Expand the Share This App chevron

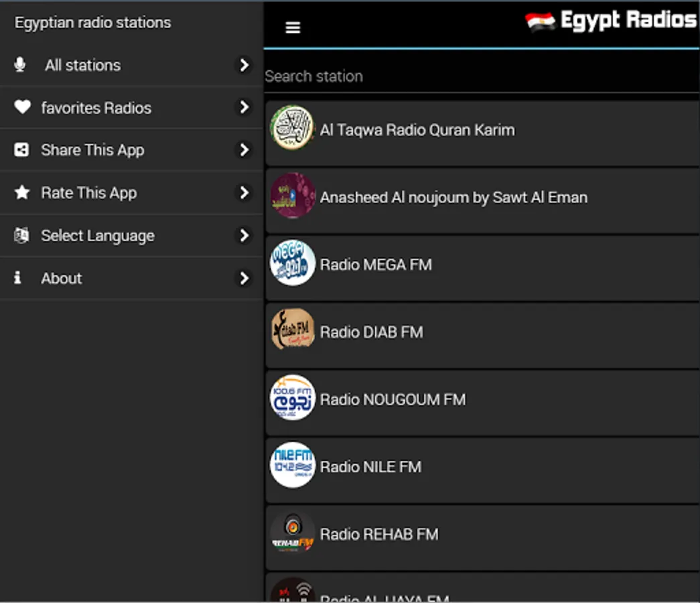pos(244,149)
